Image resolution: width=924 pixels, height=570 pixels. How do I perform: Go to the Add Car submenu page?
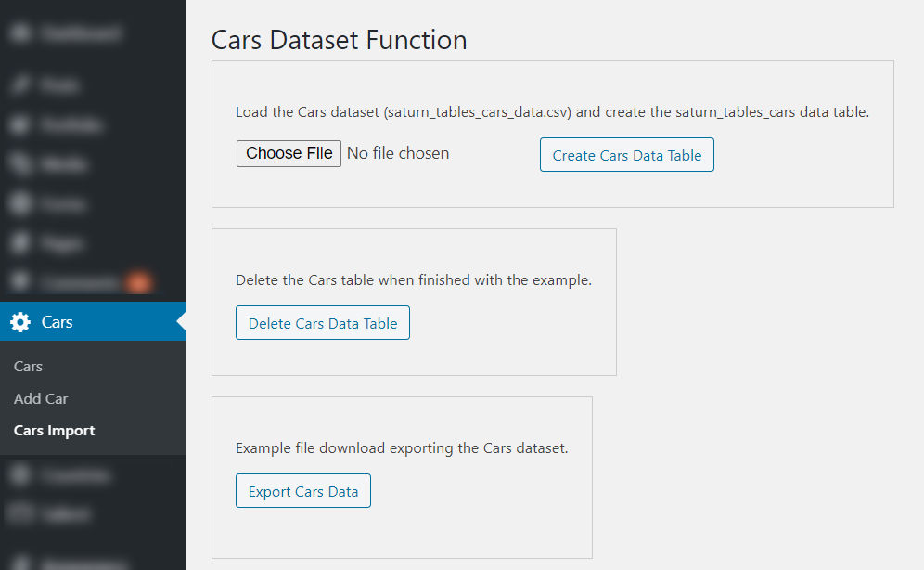click(x=41, y=398)
